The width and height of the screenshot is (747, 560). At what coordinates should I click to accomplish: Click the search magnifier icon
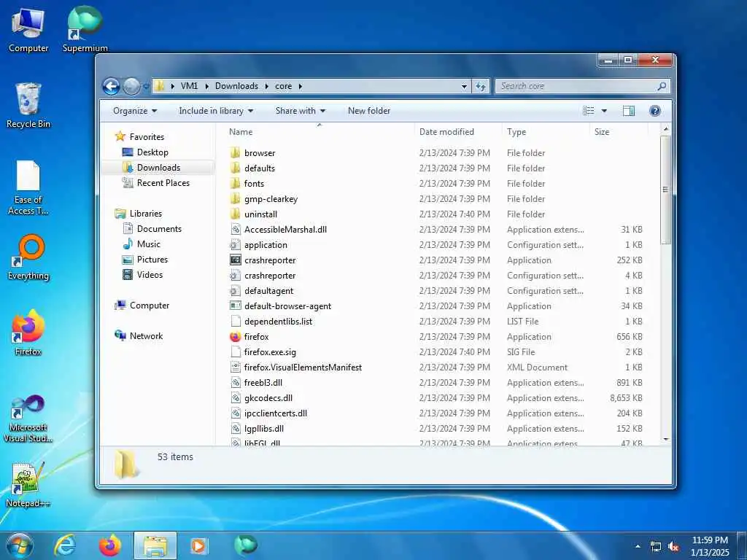click(661, 86)
